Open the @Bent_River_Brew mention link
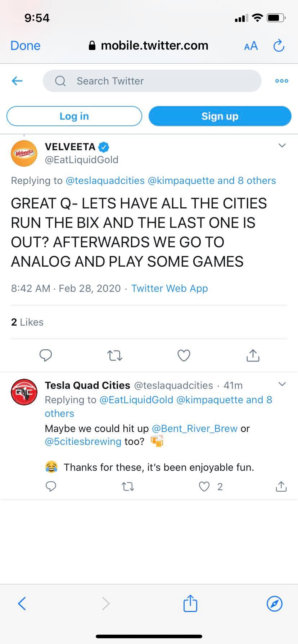 (x=195, y=428)
